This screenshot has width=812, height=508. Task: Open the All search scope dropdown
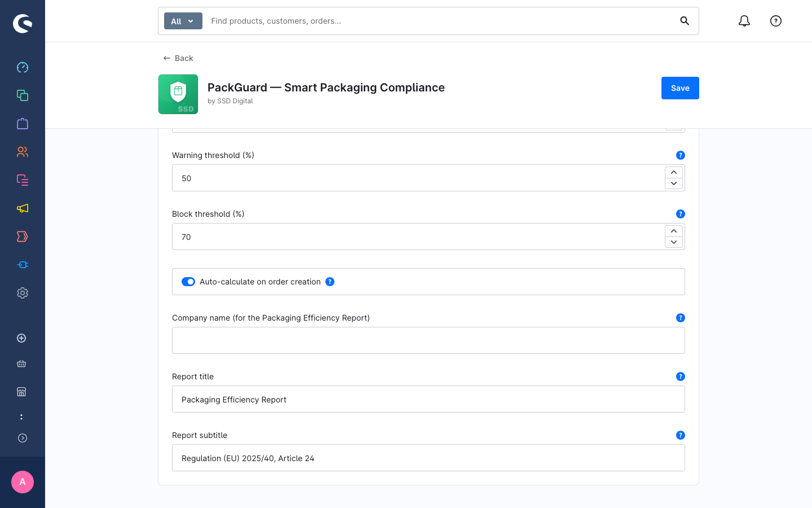(183, 21)
